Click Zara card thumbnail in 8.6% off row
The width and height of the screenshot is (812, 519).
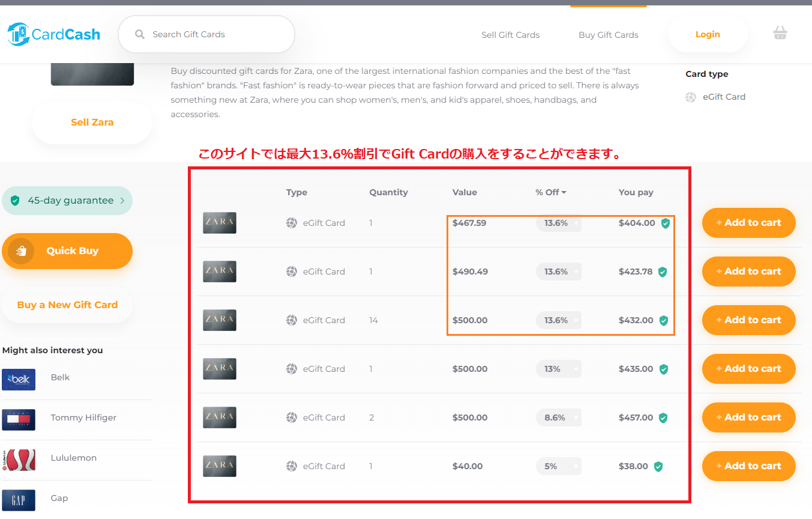[x=220, y=417]
